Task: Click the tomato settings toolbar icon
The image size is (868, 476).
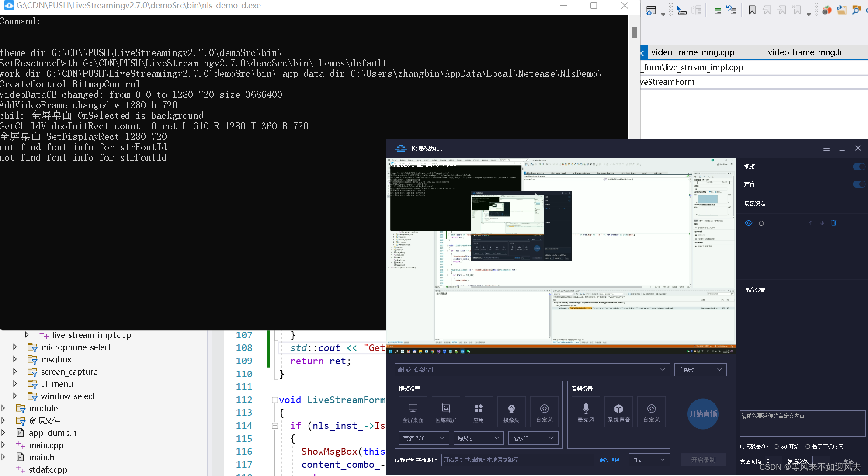Action: pyautogui.click(x=826, y=10)
